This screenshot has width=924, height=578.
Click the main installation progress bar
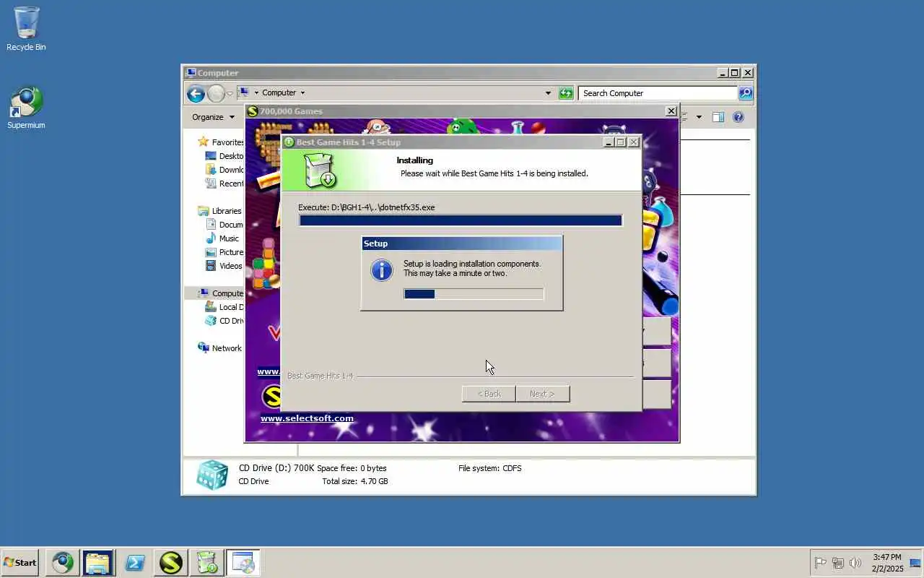coord(461,220)
